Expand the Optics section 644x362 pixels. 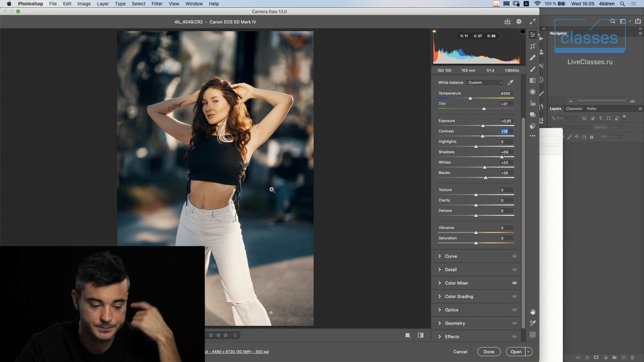click(x=451, y=310)
